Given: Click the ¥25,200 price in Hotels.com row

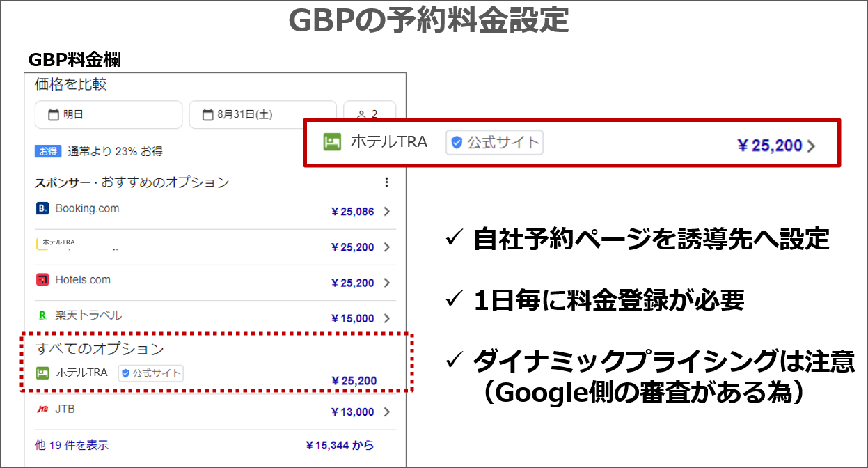Looking at the screenshot, I should [353, 283].
